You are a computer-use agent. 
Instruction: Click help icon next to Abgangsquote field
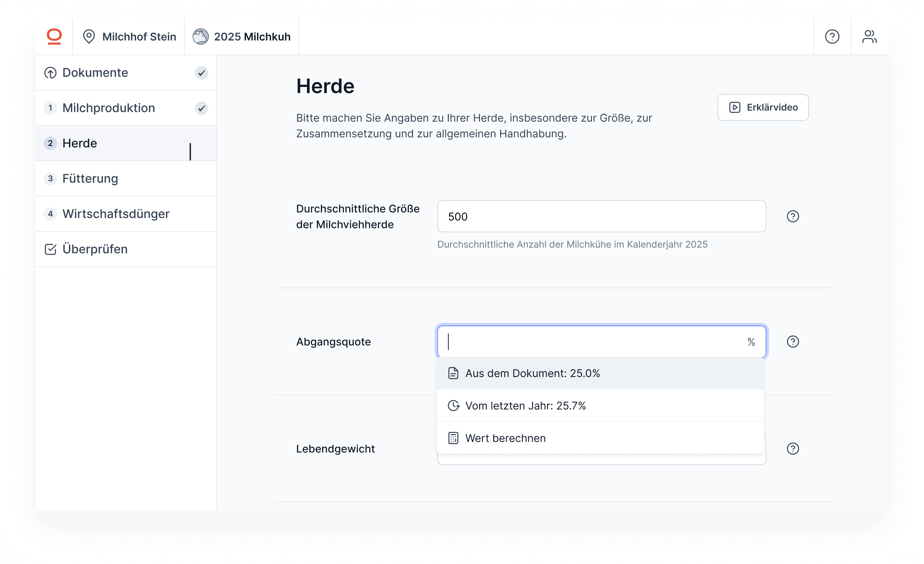792,342
